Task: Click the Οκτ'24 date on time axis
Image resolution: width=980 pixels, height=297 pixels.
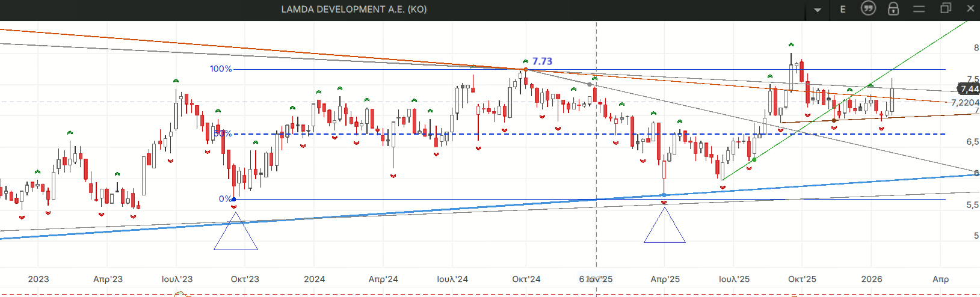Action: click(526, 279)
